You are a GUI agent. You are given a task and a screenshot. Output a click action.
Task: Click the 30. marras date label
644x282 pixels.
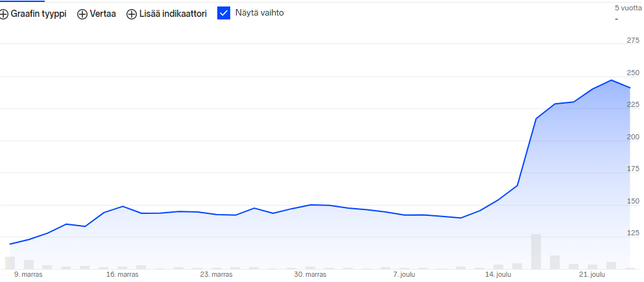point(310,275)
